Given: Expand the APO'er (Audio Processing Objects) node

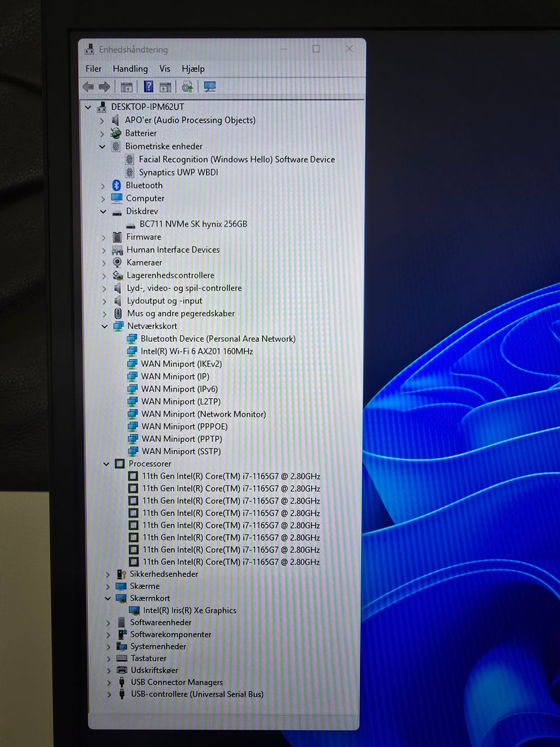Looking at the screenshot, I should (101, 120).
